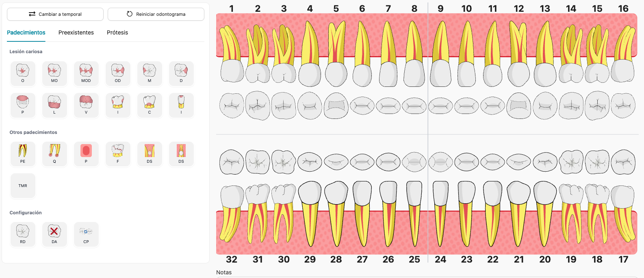
Task: Select the solid red P condition swatch
Action: pos(86,153)
